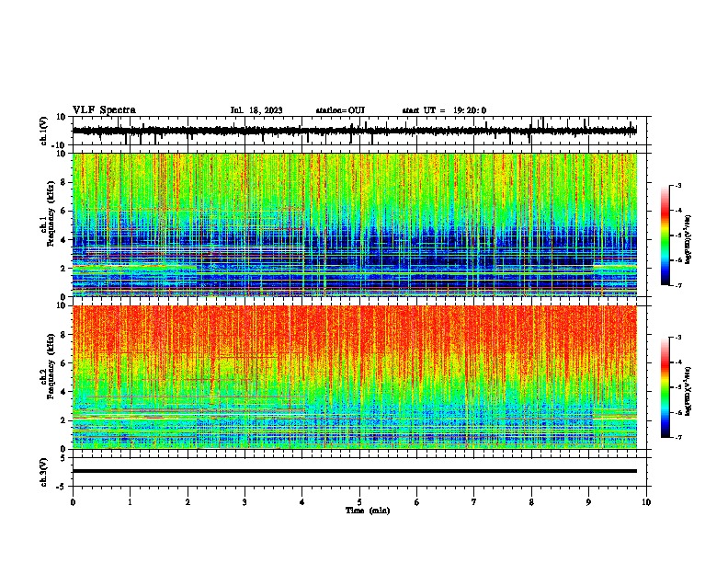728x563 pixels.
Task: Click the "ch.3(V)" axis label
Action: (44, 472)
